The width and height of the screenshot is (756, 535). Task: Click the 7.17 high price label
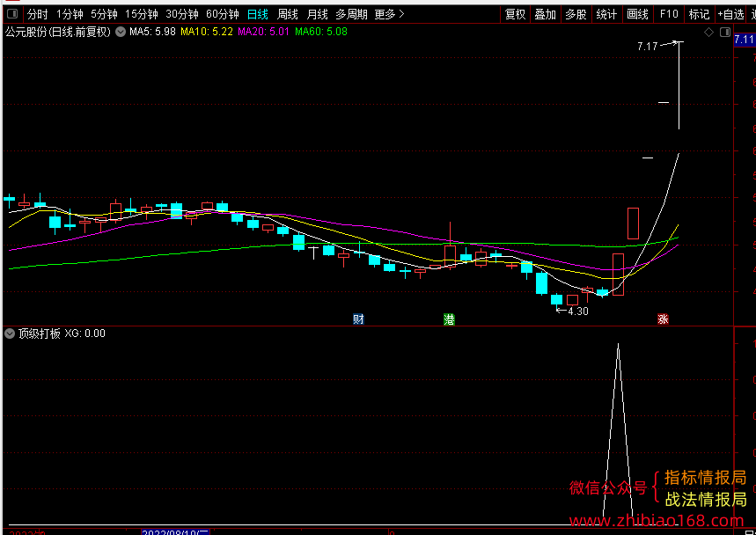[x=648, y=47]
